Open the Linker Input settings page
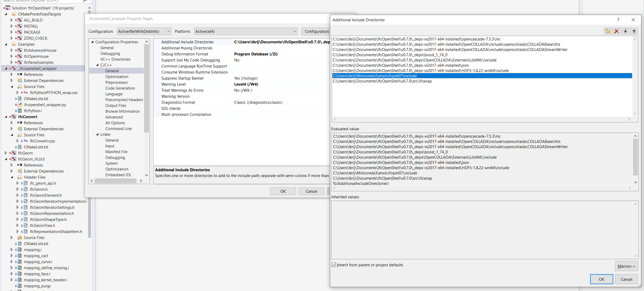 pos(110,146)
